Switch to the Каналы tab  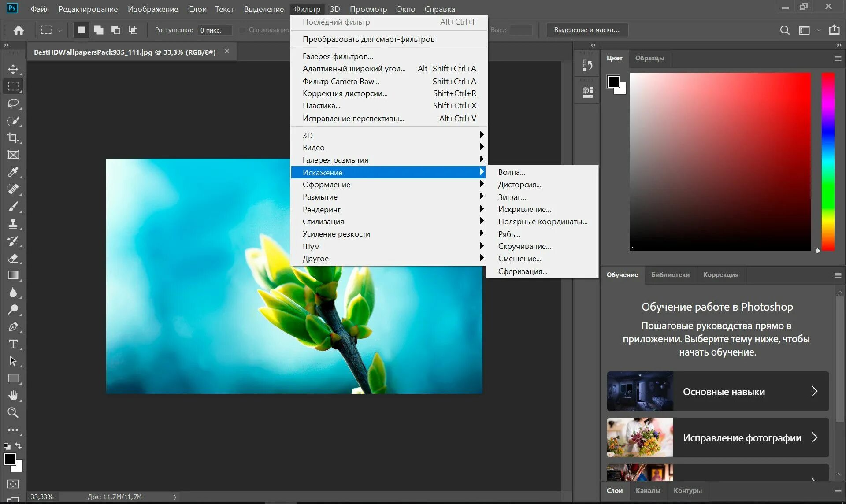(x=648, y=491)
